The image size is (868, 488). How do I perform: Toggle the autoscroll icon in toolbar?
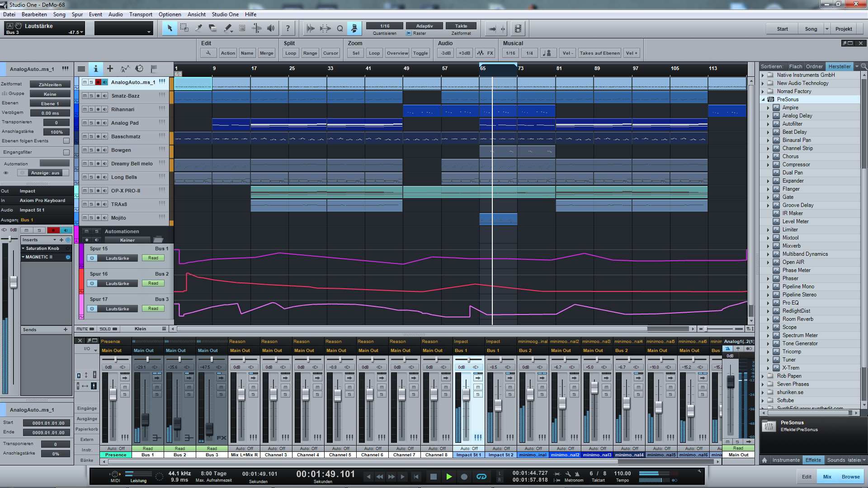point(354,28)
